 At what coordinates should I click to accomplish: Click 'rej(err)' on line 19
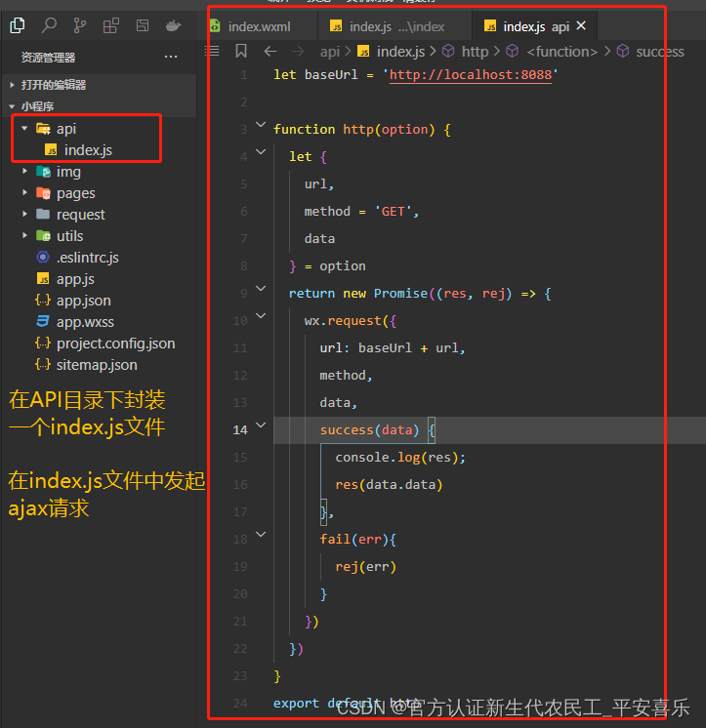(x=365, y=567)
